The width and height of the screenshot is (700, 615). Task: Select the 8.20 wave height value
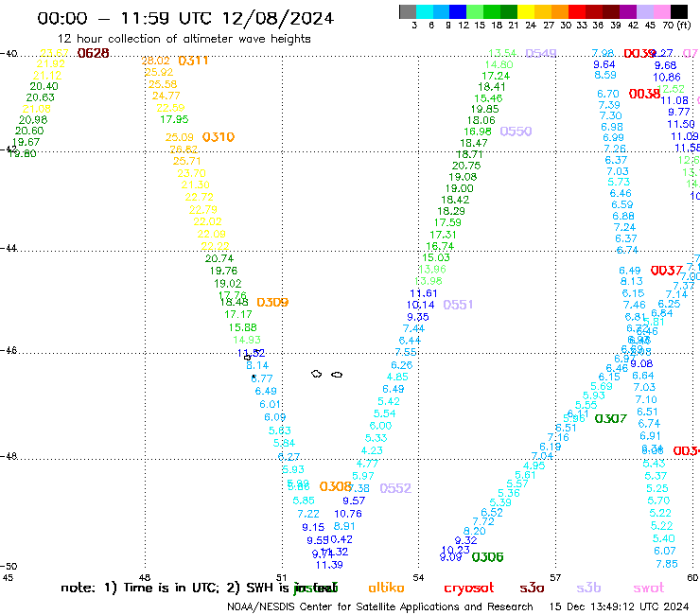pos(474,532)
